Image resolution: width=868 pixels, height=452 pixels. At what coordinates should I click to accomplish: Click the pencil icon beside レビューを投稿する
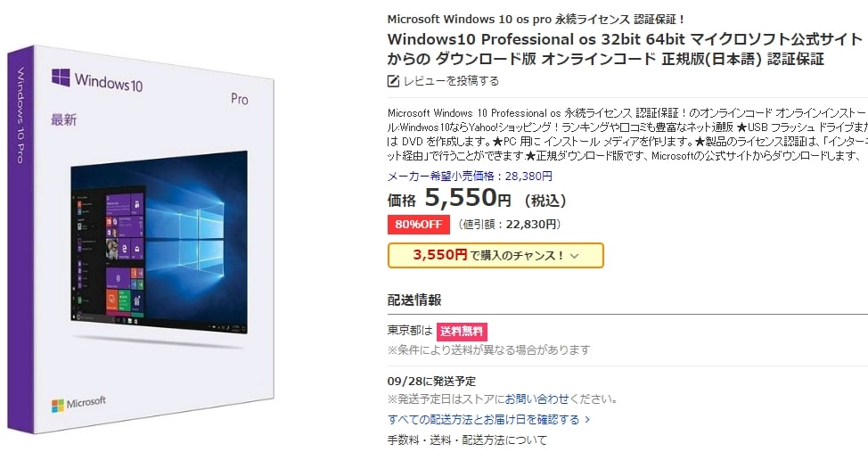(x=393, y=81)
